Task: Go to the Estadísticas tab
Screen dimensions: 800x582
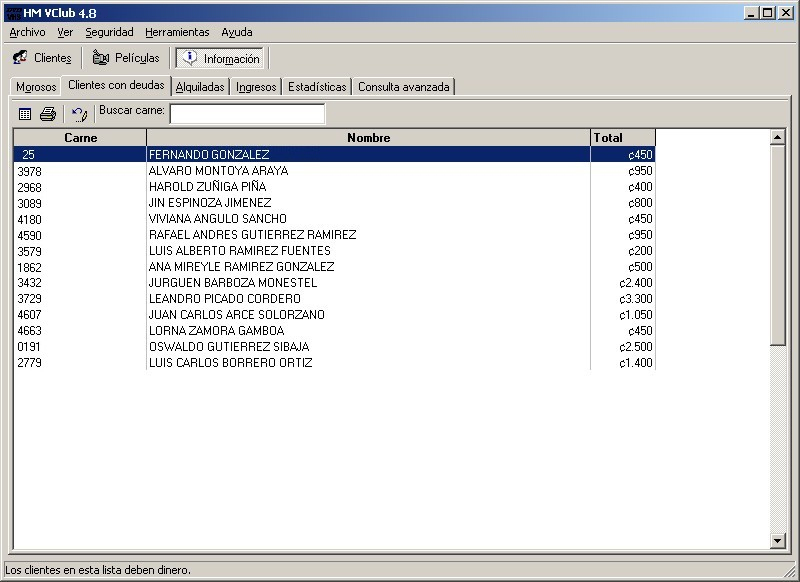Action: coord(317,87)
